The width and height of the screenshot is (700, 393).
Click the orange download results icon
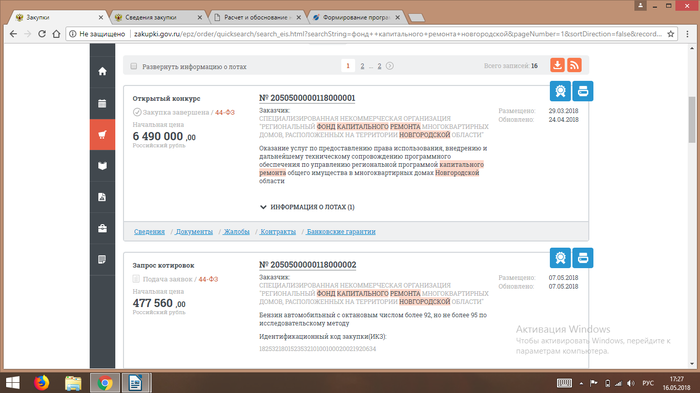click(x=557, y=65)
